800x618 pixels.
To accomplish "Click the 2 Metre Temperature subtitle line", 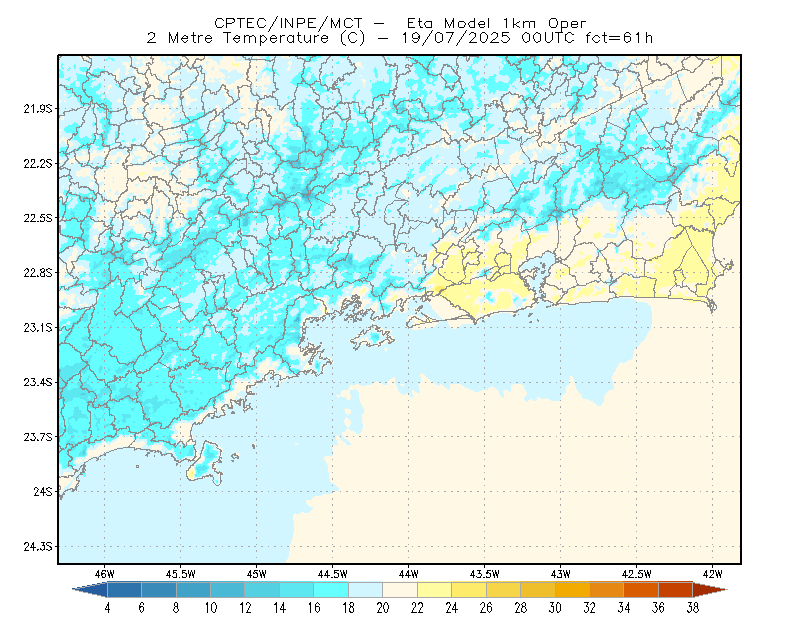I will (399, 38).
